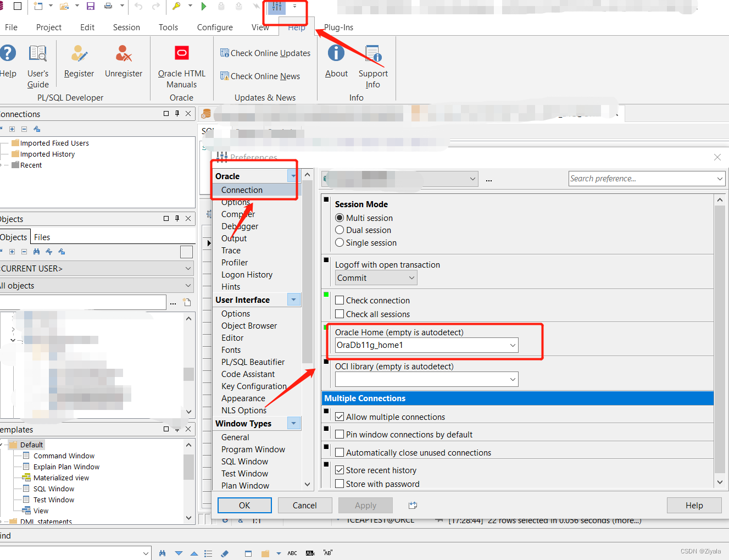Switch to Files tab in Objects panel
Image resolution: width=729 pixels, height=560 pixels.
pos(42,237)
